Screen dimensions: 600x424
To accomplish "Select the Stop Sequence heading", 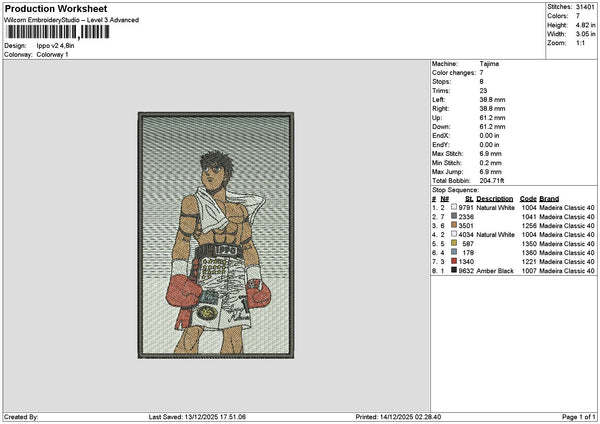I will tap(455, 190).
